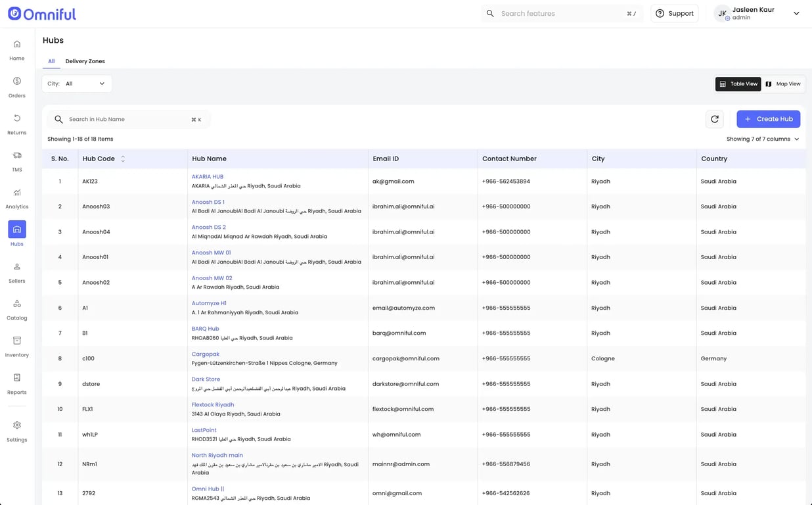Switch to Delivery Zones tab
The height and width of the screenshot is (505, 812).
[x=85, y=61]
